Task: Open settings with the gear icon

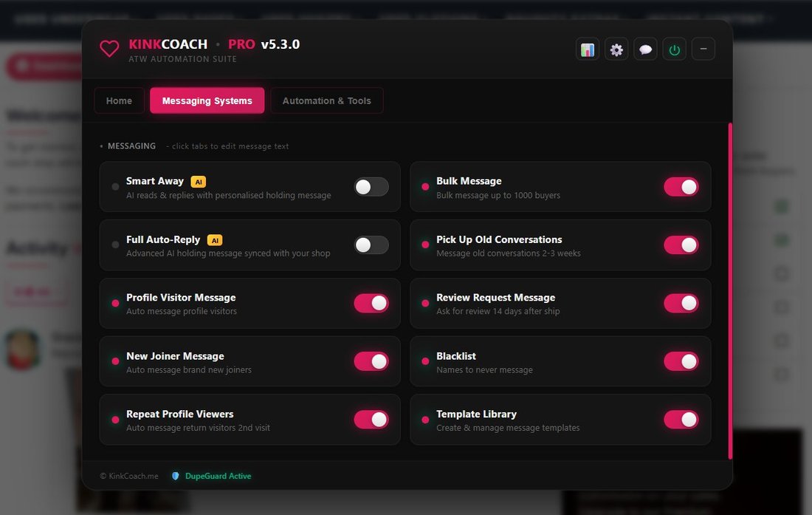Action: coord(616,50)
